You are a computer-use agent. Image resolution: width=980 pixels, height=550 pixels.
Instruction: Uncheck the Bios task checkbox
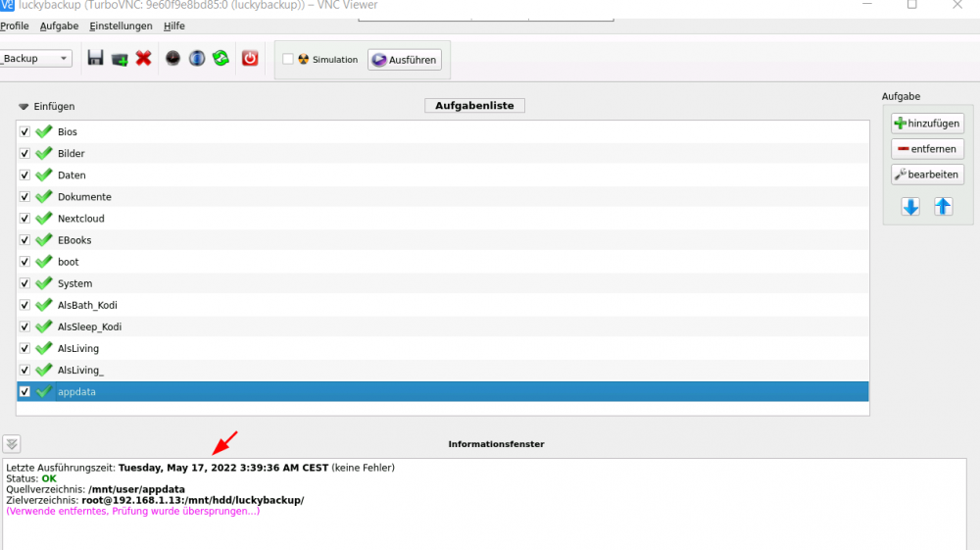[x=24, y=132]
